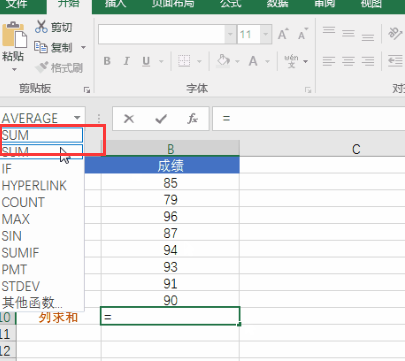
Task: Click the 列求和 label cell
Action: pyautogui.click(x=59, y=317)
